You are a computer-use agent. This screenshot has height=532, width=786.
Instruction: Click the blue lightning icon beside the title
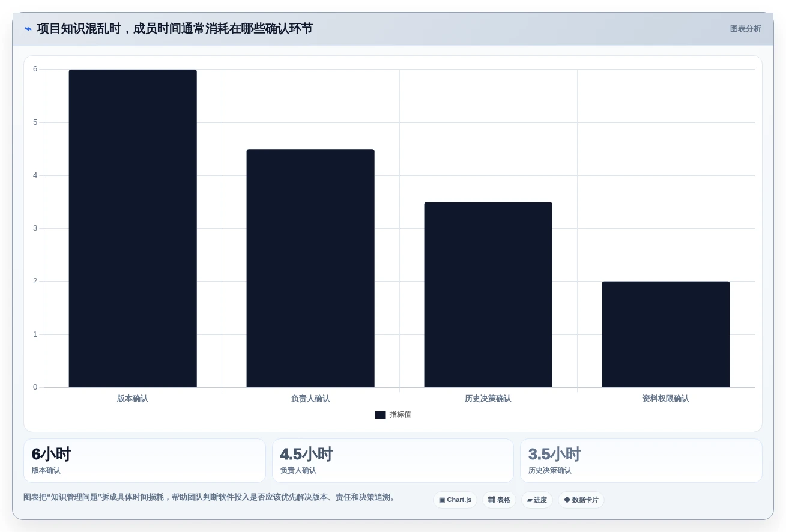tap(28, 29)
